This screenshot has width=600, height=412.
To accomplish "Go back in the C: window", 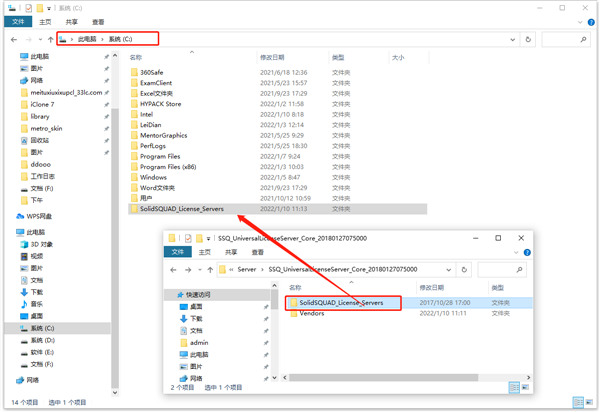I will (14, 39).
